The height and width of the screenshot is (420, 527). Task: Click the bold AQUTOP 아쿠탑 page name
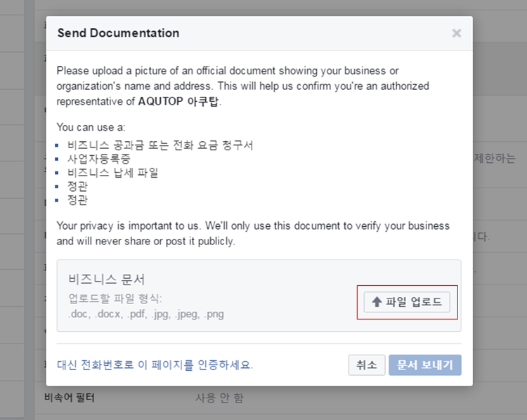(x=178, y=101)
